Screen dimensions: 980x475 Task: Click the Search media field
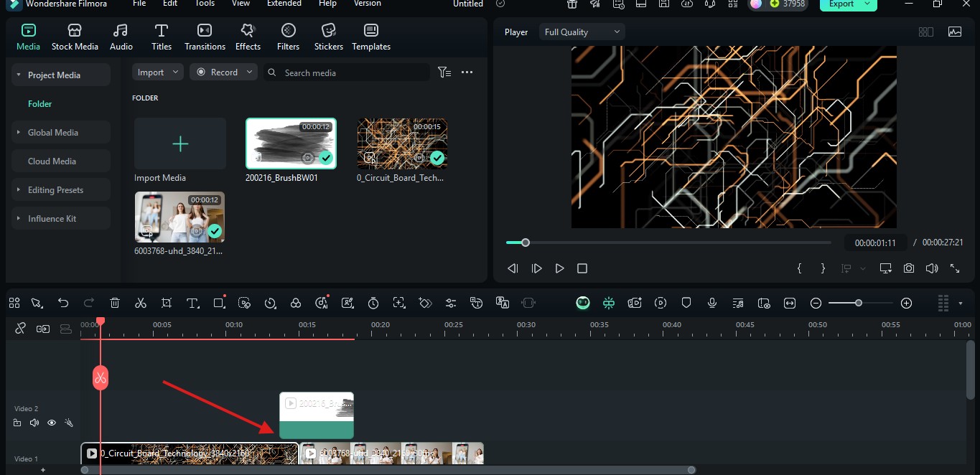[x=346, y=72]
